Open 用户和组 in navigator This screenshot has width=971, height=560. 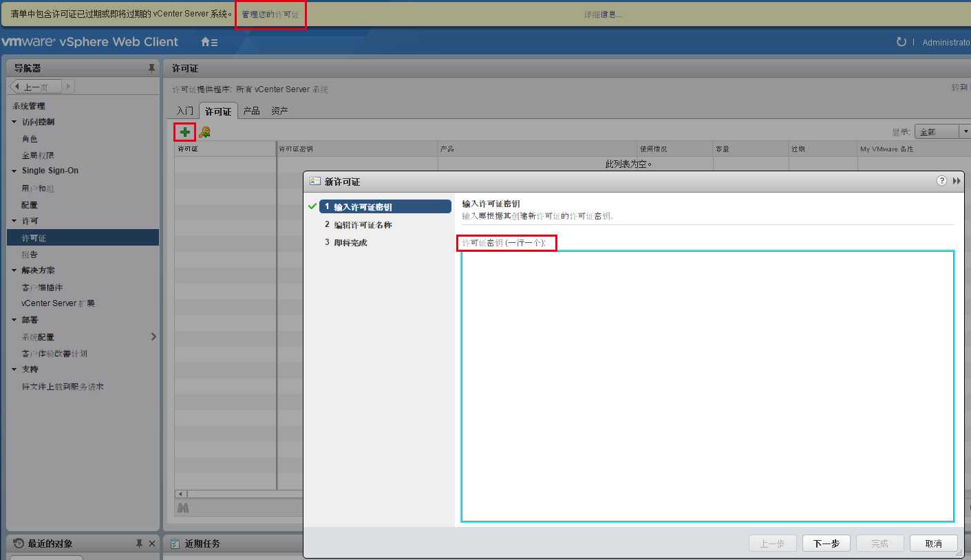coord(38,188)
